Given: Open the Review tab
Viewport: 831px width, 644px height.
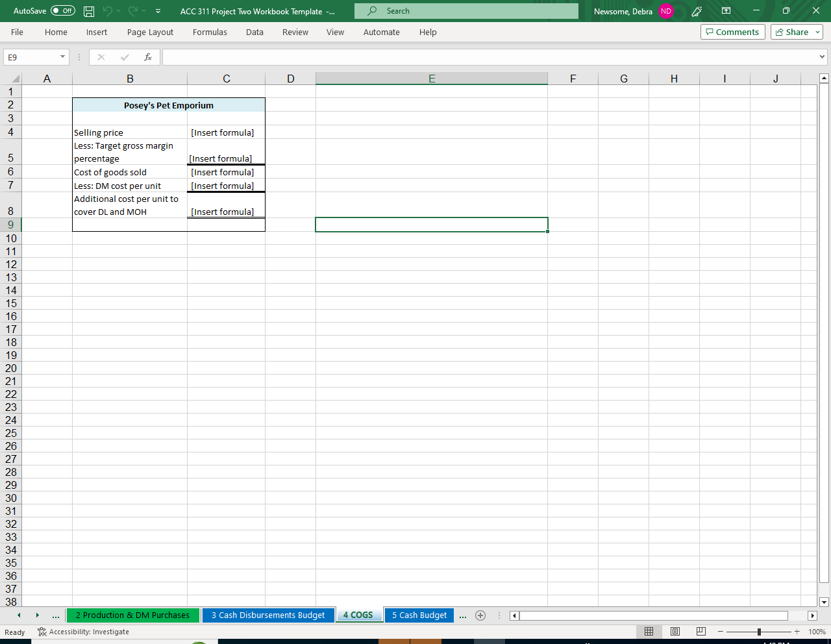Looking at the screenshot, I should [295, 32].
